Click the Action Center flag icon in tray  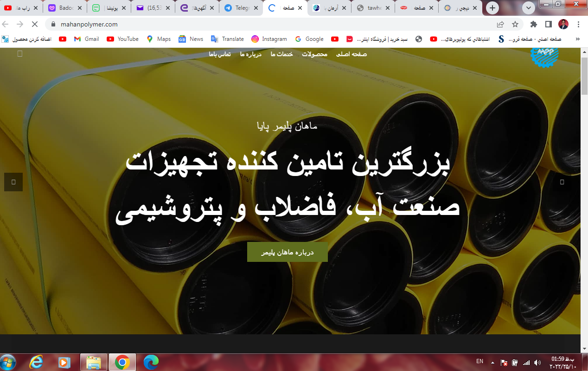click(504, 362)
